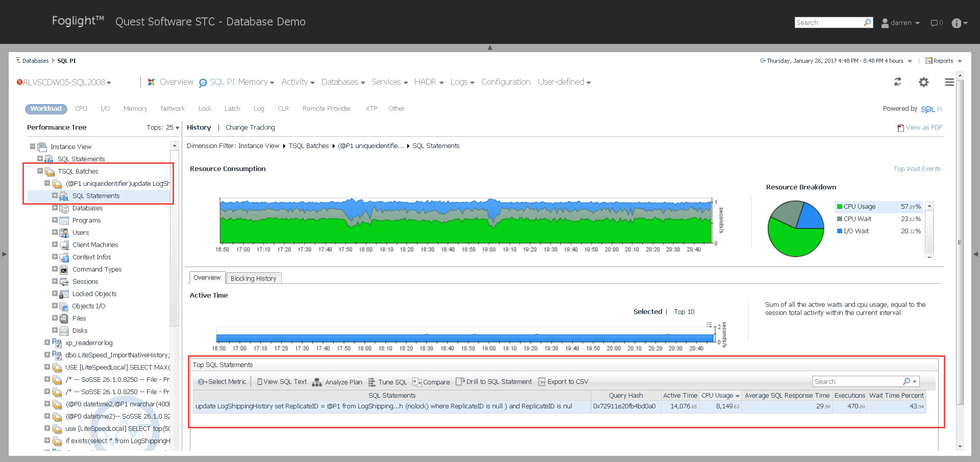
Task: Open the Services menu
Action: tap(389, 82)
